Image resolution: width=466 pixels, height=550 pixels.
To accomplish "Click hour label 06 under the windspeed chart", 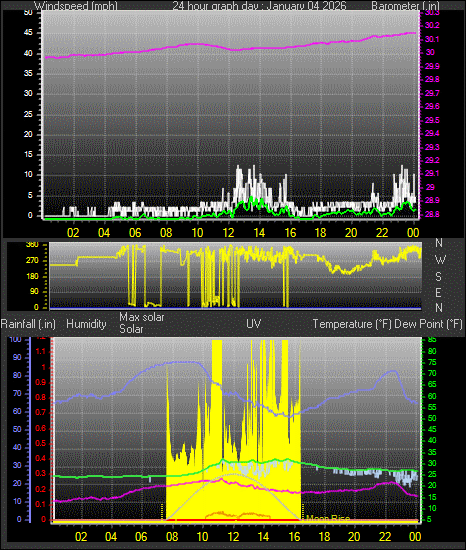I will 135,233.
